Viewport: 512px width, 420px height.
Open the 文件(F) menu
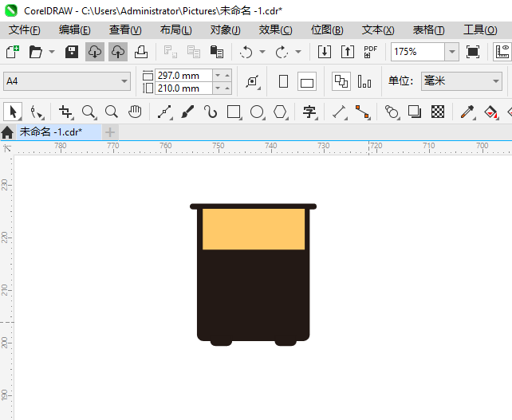pyautogui.click(x=24, y=29)
